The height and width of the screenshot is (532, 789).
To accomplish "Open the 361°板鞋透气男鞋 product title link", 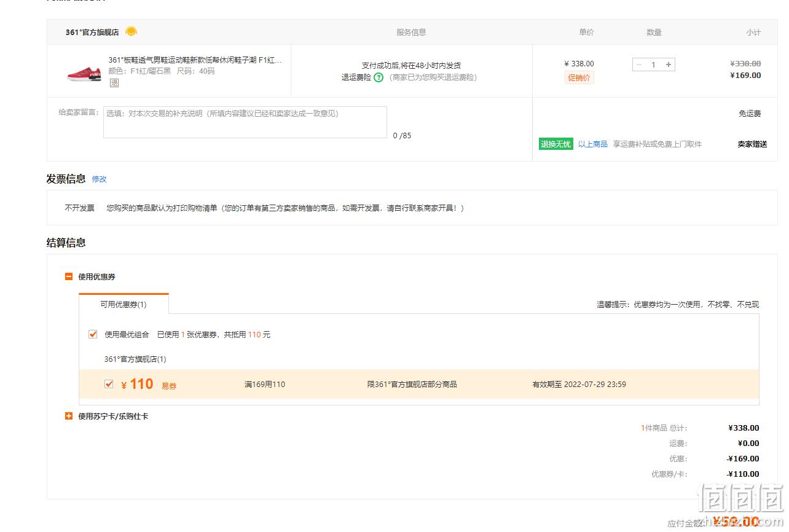I will (195, 60).
